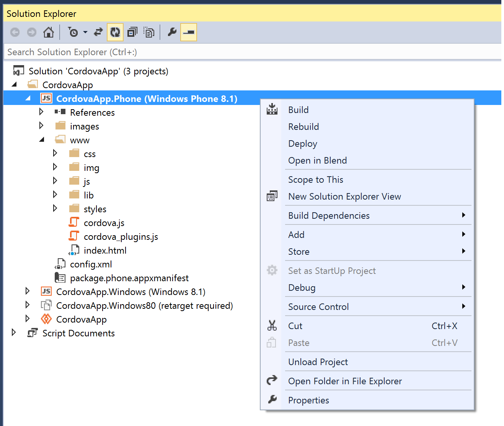Focus the Search Solution Explorer field
Image resolution: width=504 pixels, height=426 pixels.
[252, 52]
